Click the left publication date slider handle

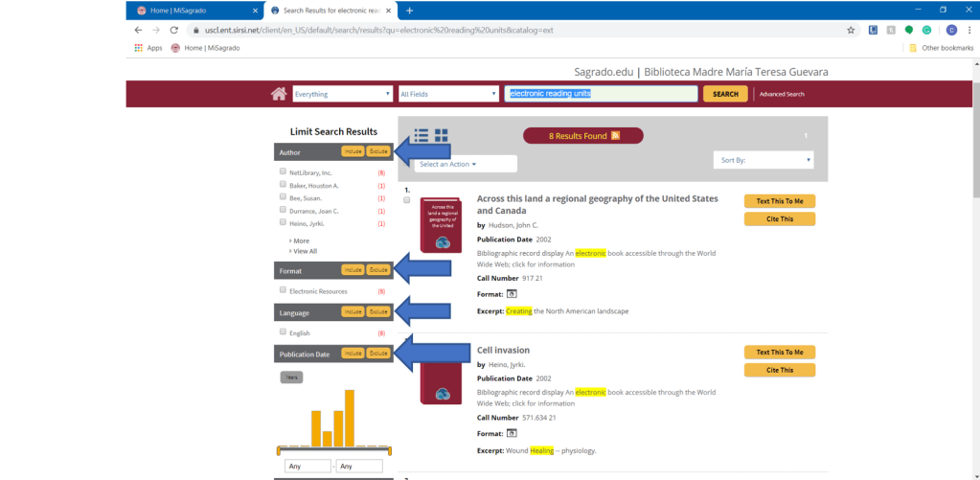point(279,450)
